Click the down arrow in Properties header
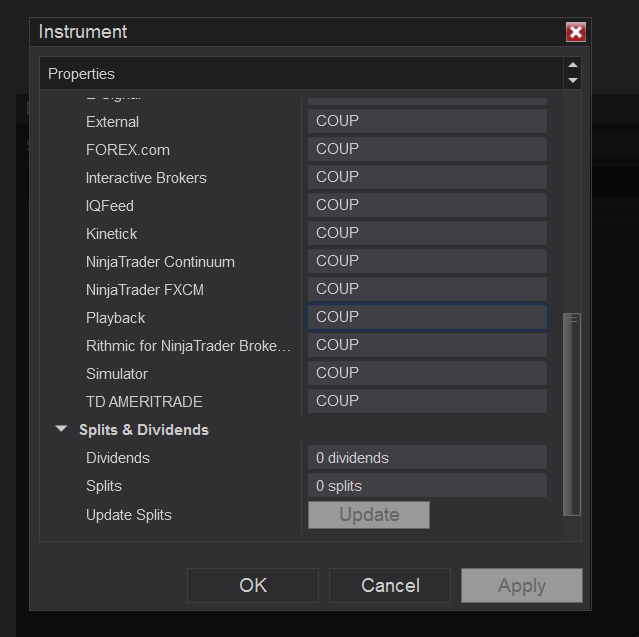Screen dimensions: 639x637 pos(572,80)
